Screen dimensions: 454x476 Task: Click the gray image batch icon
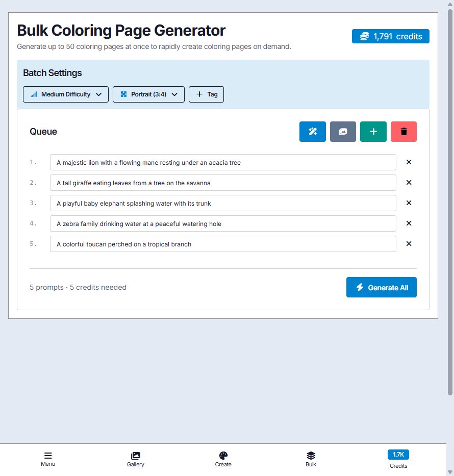coord(342,131)
